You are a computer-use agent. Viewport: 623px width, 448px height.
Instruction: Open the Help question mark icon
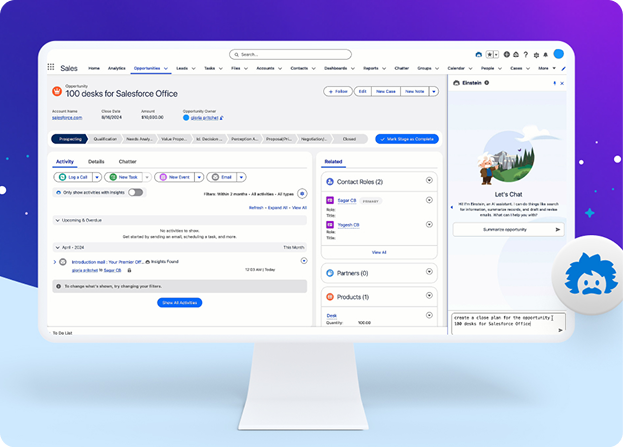[526, 55]
